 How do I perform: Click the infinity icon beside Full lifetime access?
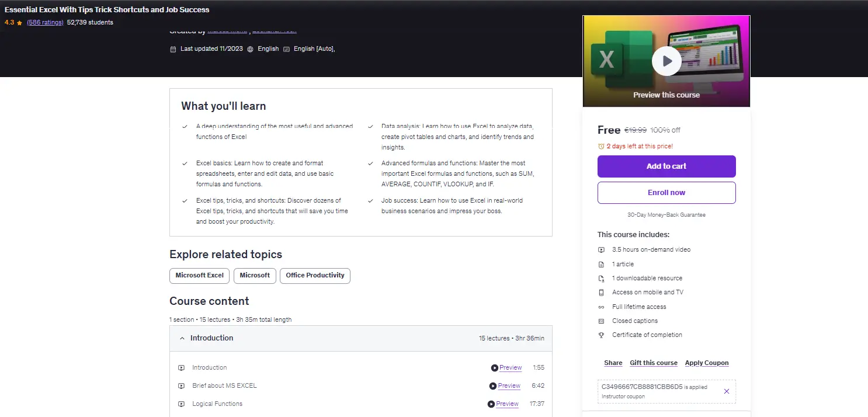[601, 307]
